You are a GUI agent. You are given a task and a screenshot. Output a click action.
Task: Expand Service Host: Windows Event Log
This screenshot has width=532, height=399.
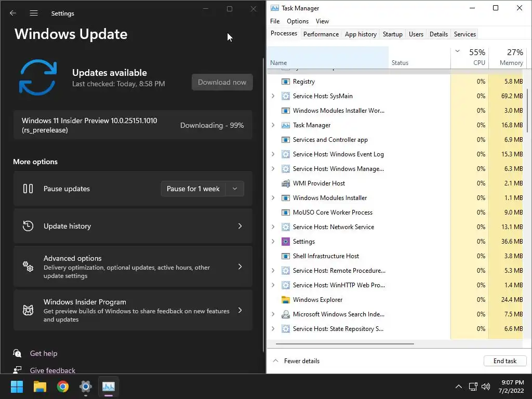tap(273, 154)
